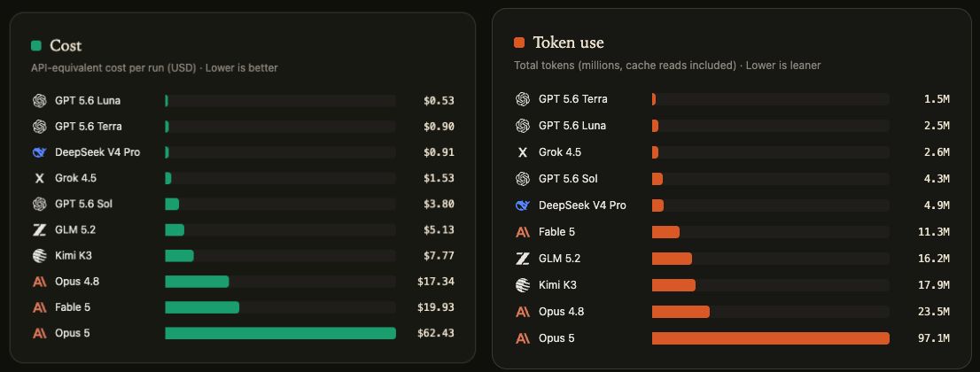This screenshot has width=980, height=372.
Task: Click the Anthropic icon next to Fable 5 in Cost
Action: coord(39,307)
